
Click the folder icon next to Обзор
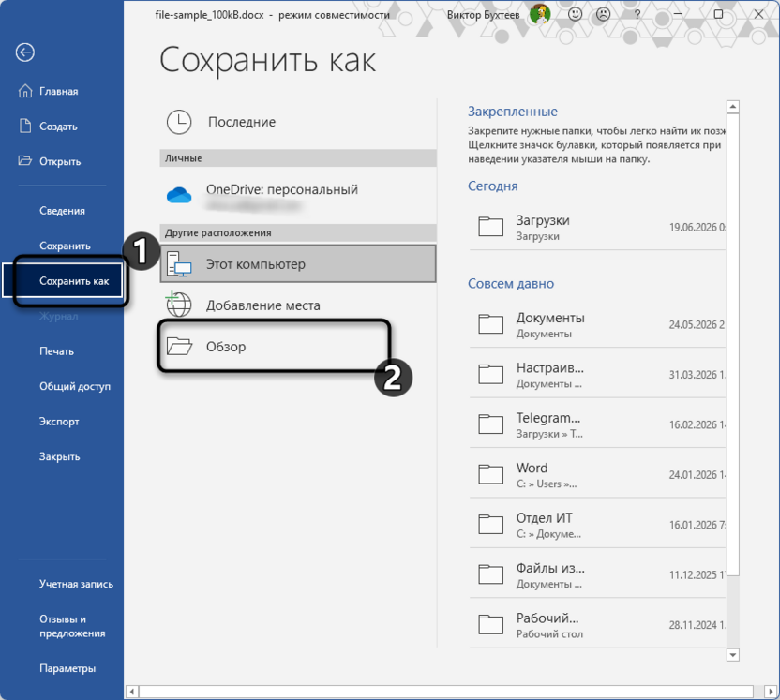179,346
